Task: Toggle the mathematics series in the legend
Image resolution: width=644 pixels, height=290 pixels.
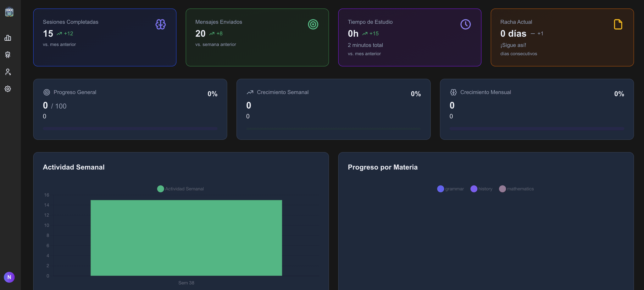Action: point(517,189)
